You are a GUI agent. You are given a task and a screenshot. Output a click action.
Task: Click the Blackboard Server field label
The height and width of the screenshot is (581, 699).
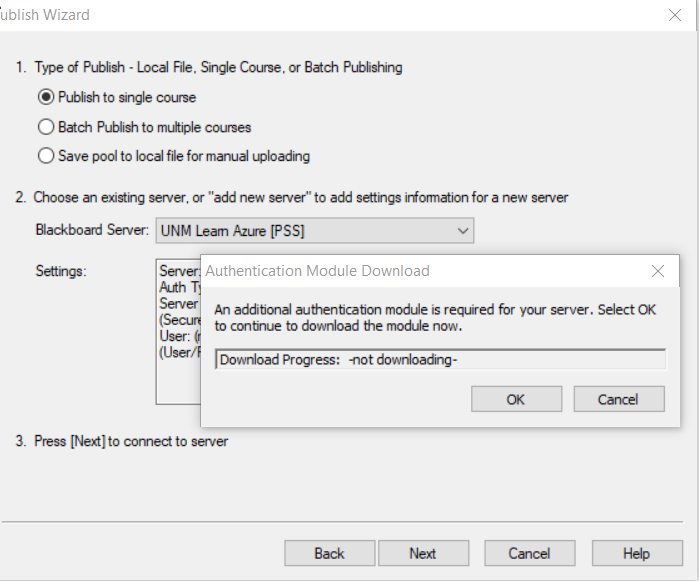(x=92, y=231)
